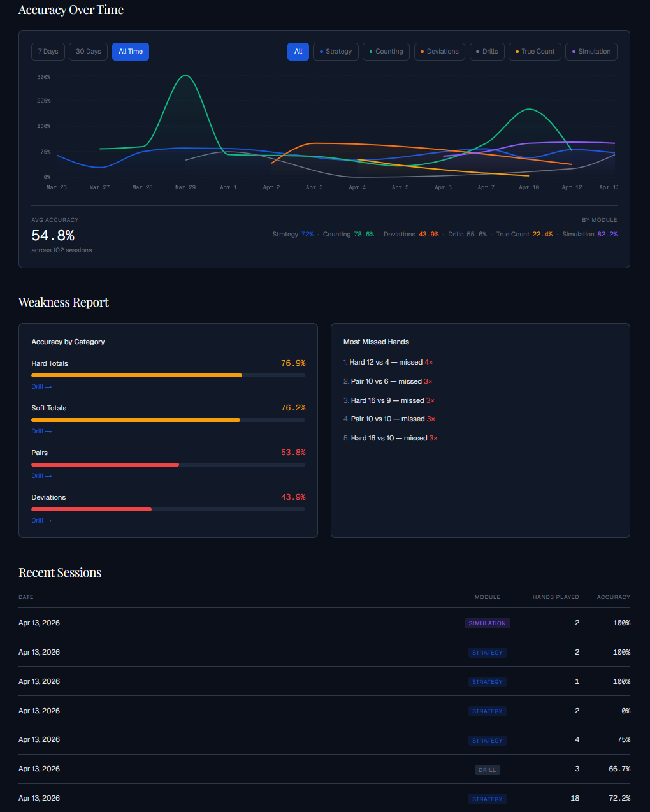Screen dimensions: 650x812
Task: Select the 7 Days range
Action: (x=48, y=52)
